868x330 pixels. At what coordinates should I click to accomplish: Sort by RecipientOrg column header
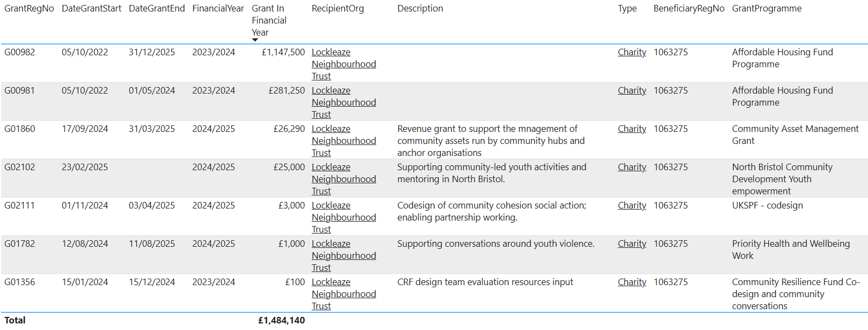[337, 9]
